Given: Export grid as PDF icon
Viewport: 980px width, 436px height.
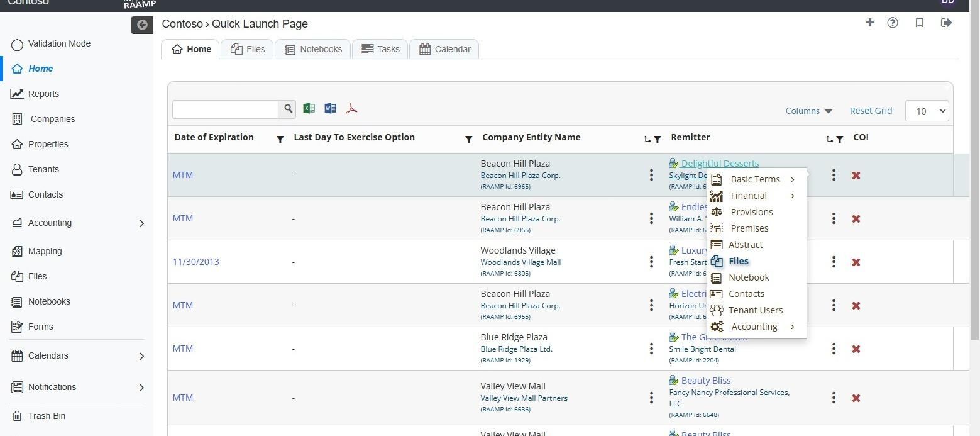Looking at the screenshot, I should coord(351,109).
